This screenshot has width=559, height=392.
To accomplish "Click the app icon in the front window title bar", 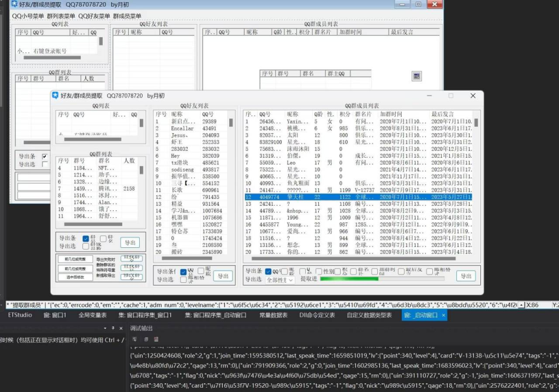I will (x=55, y=95).
